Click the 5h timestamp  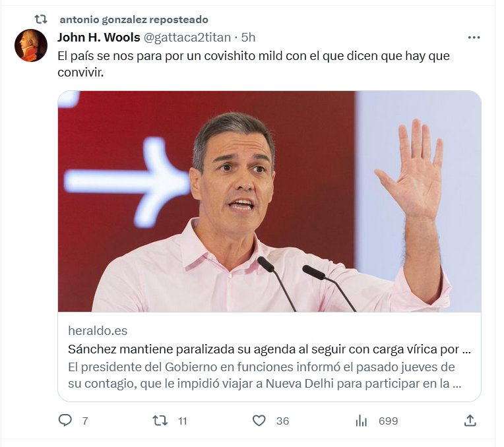[248, 38]
